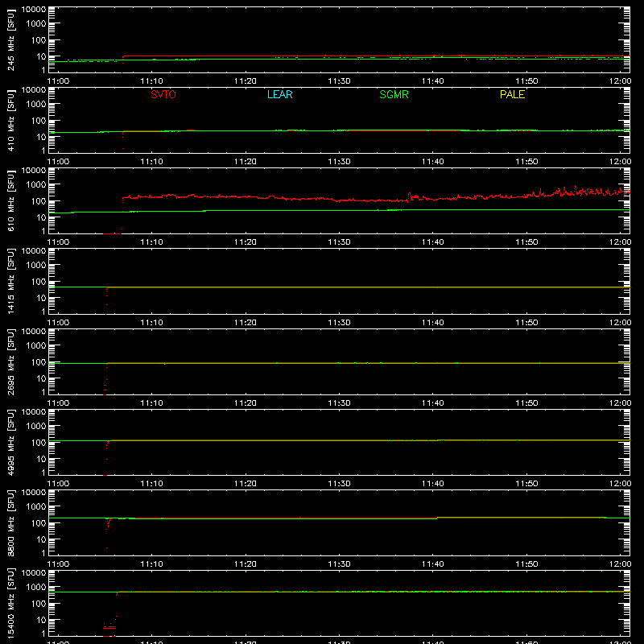Click the 11:30 tick label of the 245 MHz panel

(339, 81)
